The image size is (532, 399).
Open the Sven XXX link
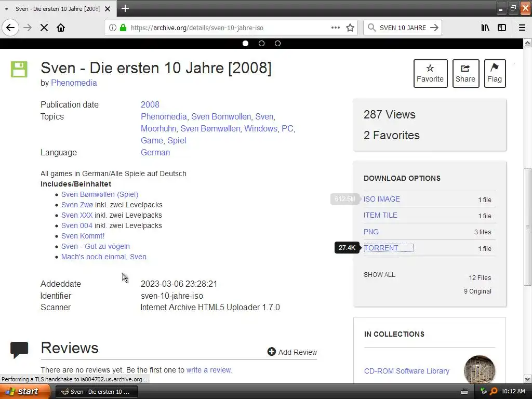(x=77, y=215)
